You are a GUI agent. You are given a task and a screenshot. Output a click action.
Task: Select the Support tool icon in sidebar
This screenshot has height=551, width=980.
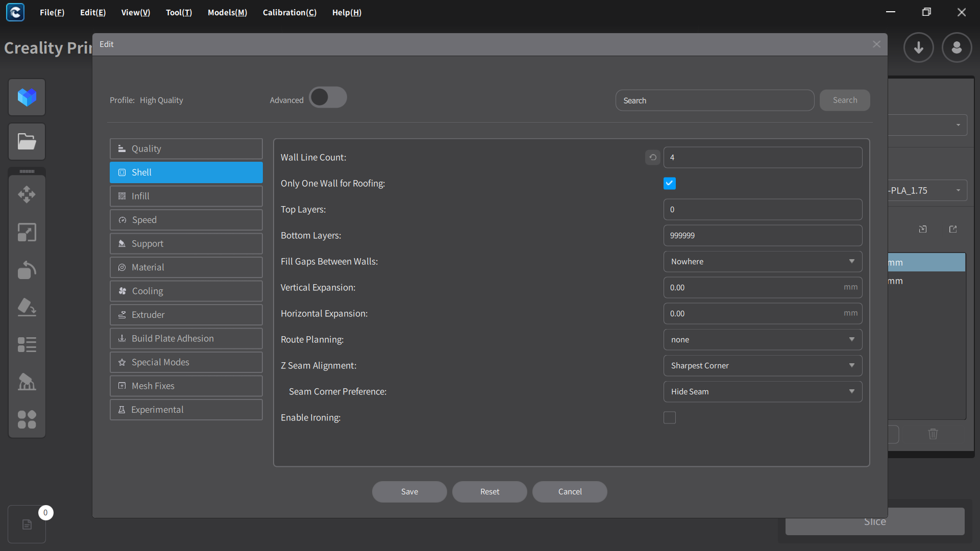[27, 382]
